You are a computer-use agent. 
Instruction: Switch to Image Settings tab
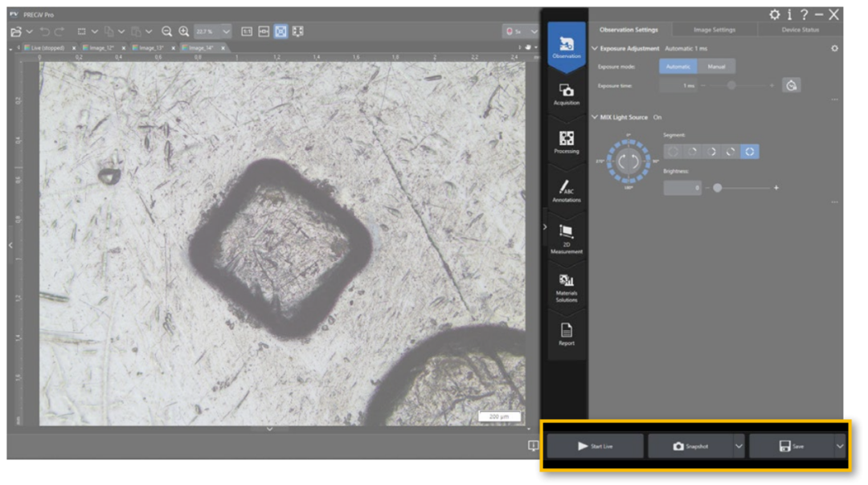[714, 30]
